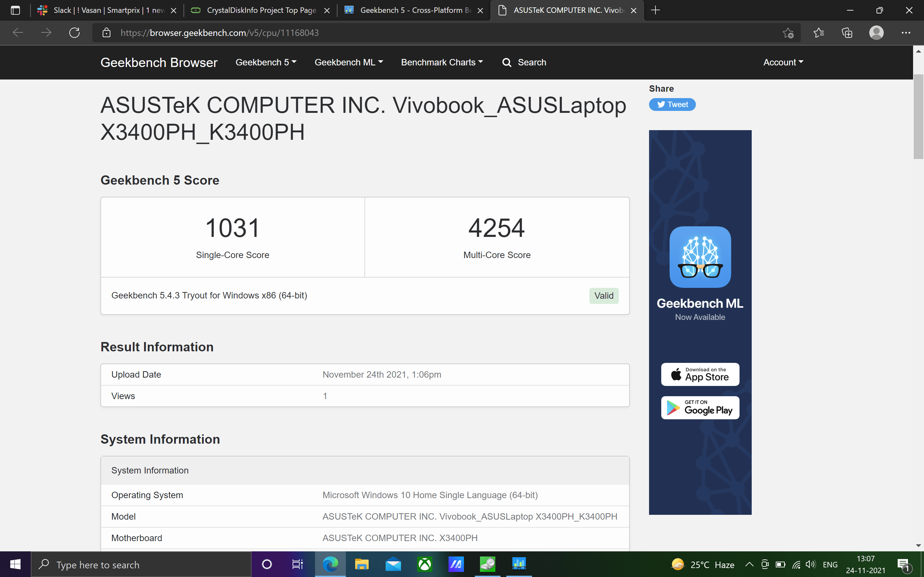Click the Geekbench Browser home link

pyautogui.click(x=159, y=63)
